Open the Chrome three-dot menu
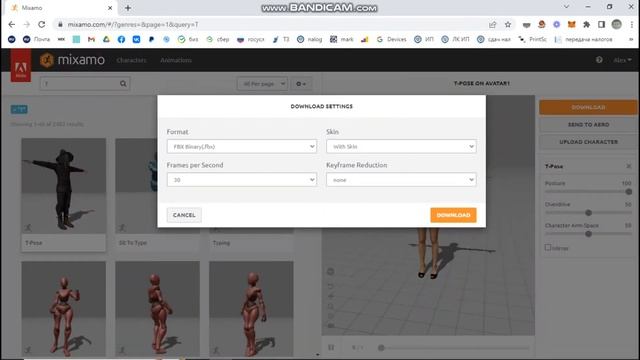This screenshot has width=640, height=360. tap(631, 24)
